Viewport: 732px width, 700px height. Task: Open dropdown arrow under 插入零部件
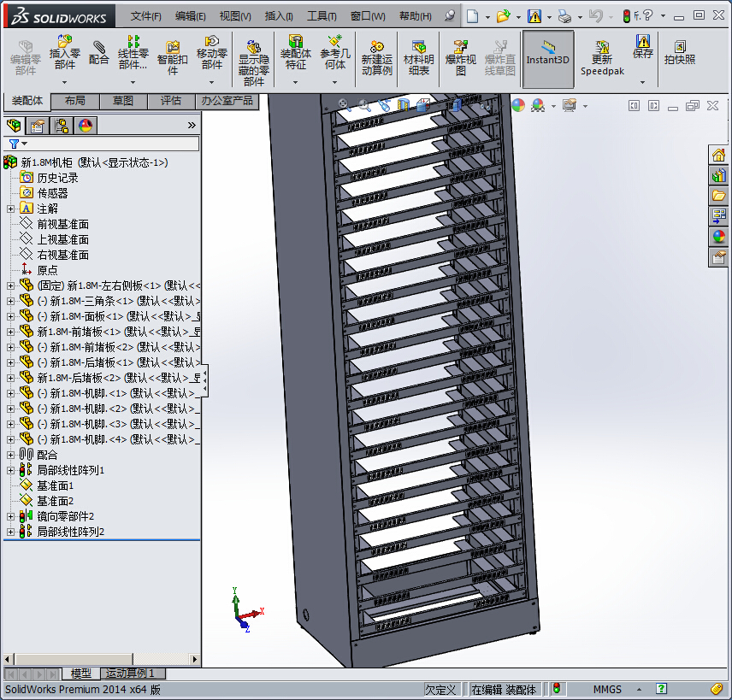click(x=64, y=83)
